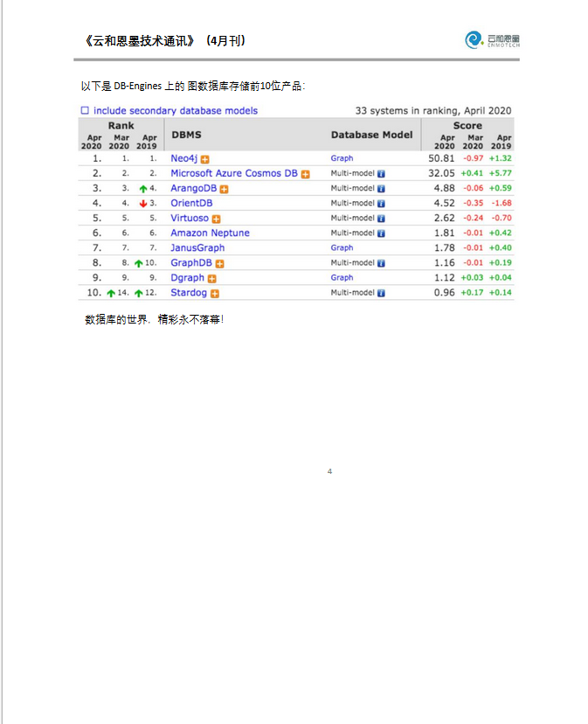Open the Dgraph link
This screenshot has height=724, width=588.
click(x=187, y=278)
